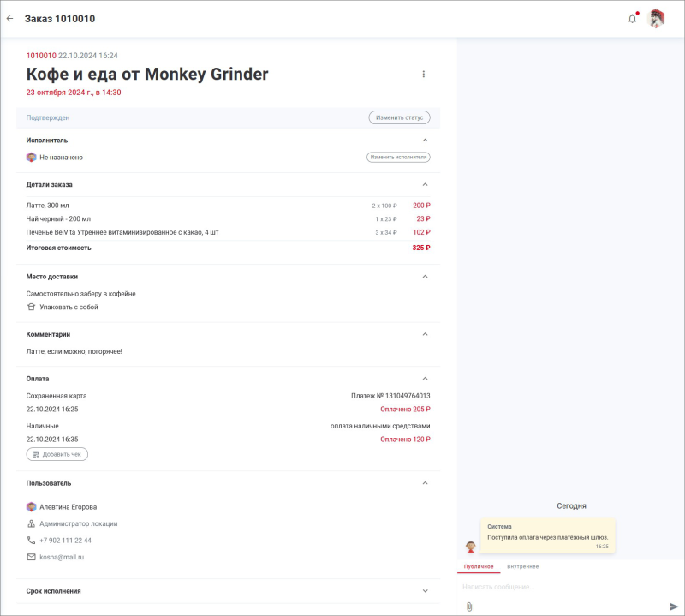This screenshot has height=616, width=685.
Task: Click the comment text Латте, если можно, погорячее!
Action: (74, 351)
